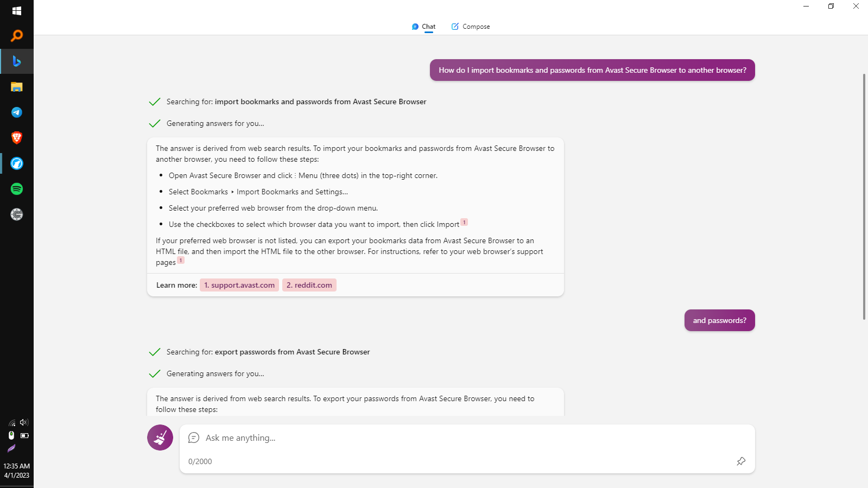Click inside the 'Ask me anything...' field
Viewport: 868px width, 488px height.
pyautogui.click(x=467, y=438)
